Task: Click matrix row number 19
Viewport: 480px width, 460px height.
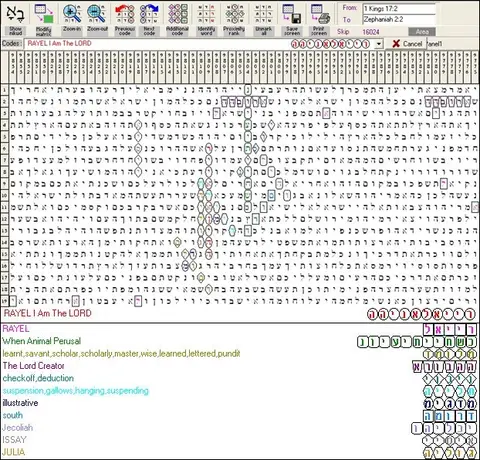Action: pos(5,301)
